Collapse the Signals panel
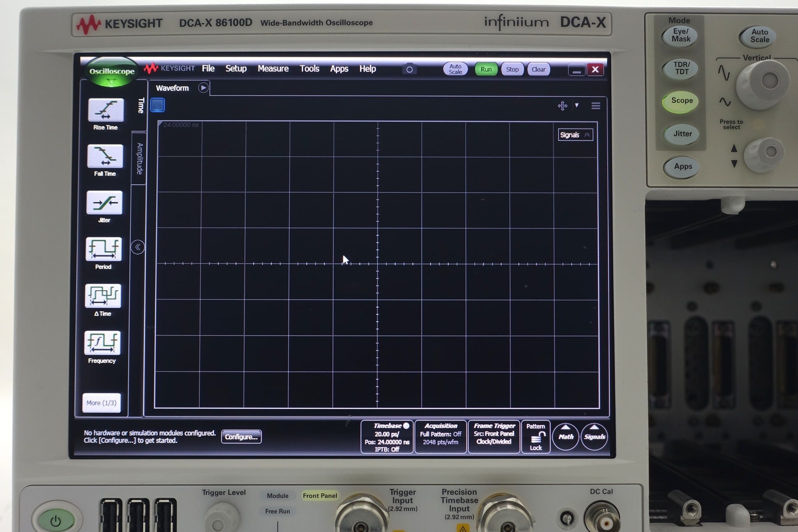Screen dimensions: 798x532 pos(588,134)
